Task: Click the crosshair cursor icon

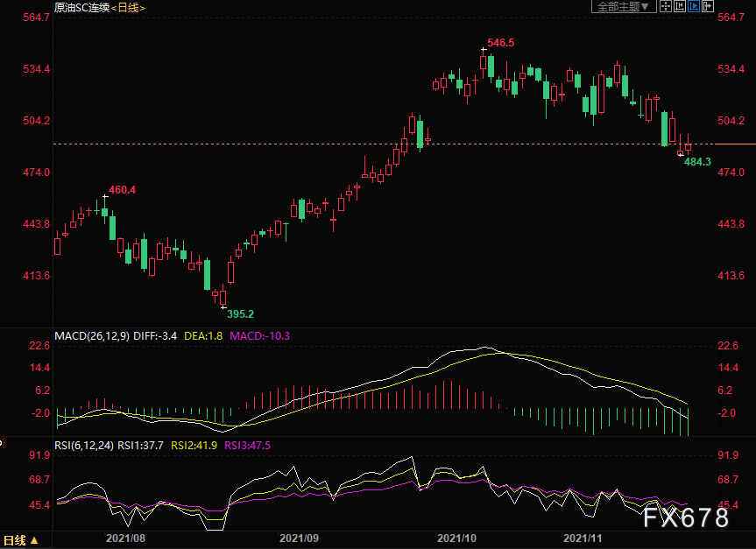Action: (666, 6)
